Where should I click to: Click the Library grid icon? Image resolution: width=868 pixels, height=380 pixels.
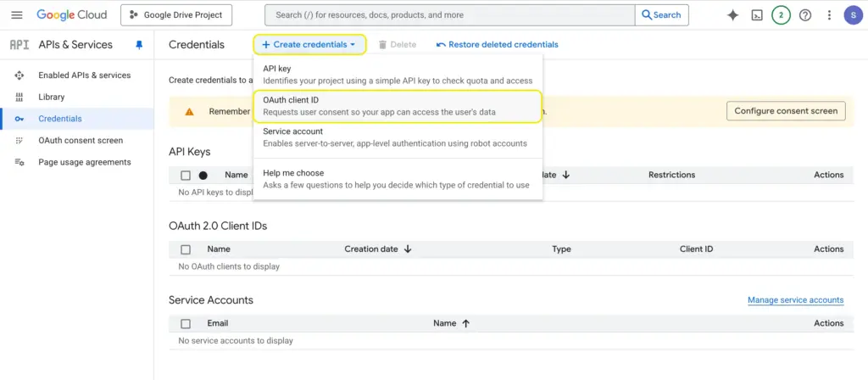[19, 97]
